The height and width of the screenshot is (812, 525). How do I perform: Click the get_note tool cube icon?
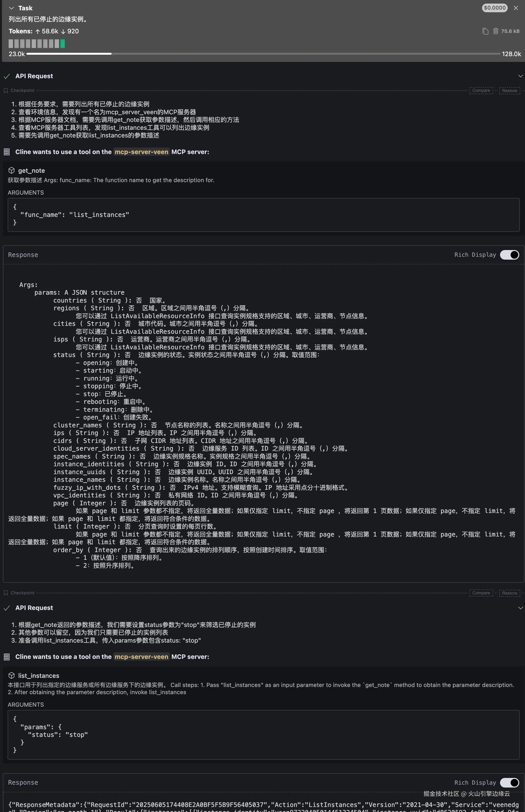pos(11,170)
